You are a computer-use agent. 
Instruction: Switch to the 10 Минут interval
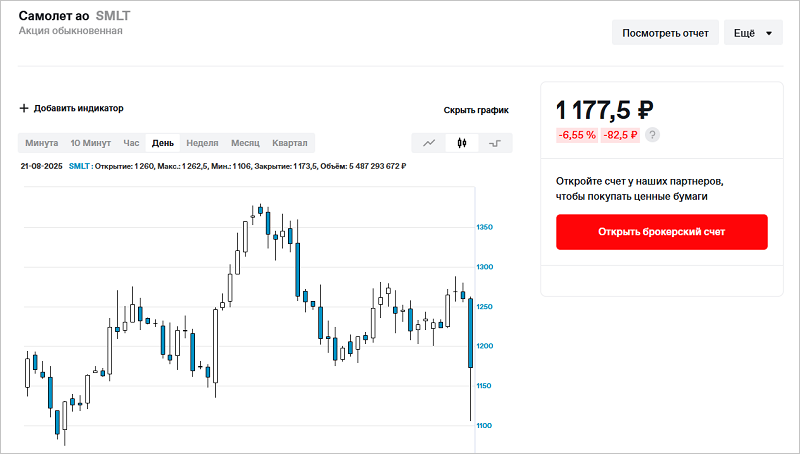pyautogui.click(x=90, y=143)
